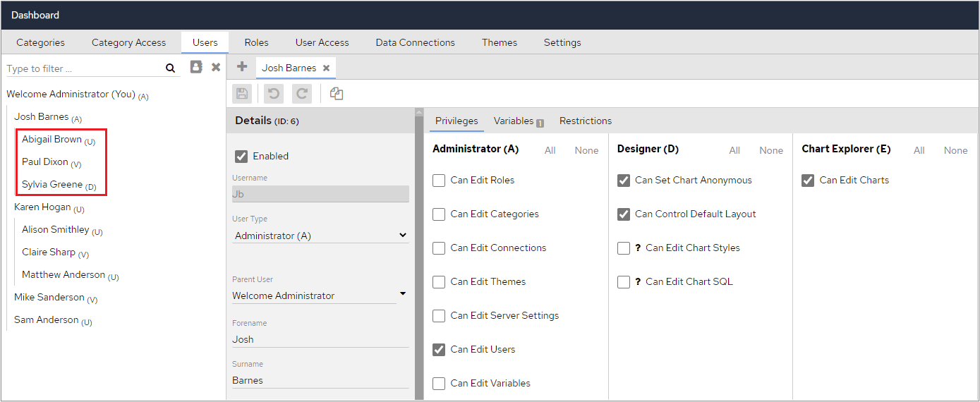The width and height of the screenshot is (980, 402).
Task: Click the Surname field
Action: click(320, 380)
